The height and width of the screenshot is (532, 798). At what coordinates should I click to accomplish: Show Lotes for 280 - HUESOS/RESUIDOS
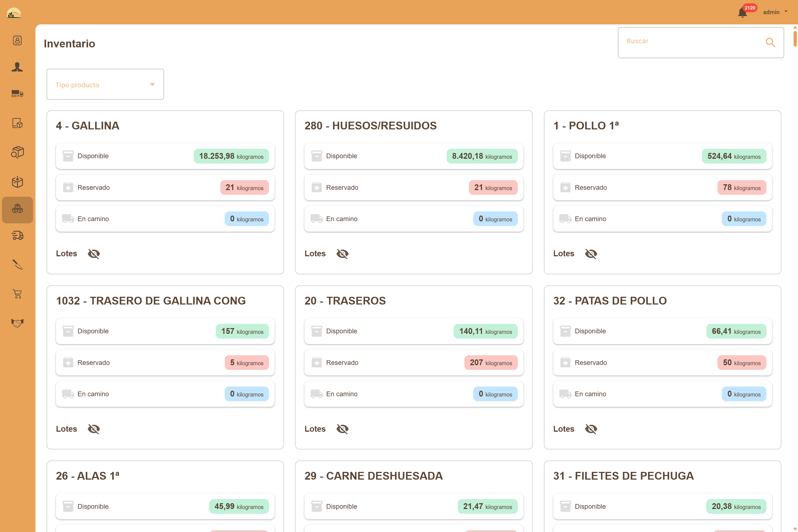(342, 254)
